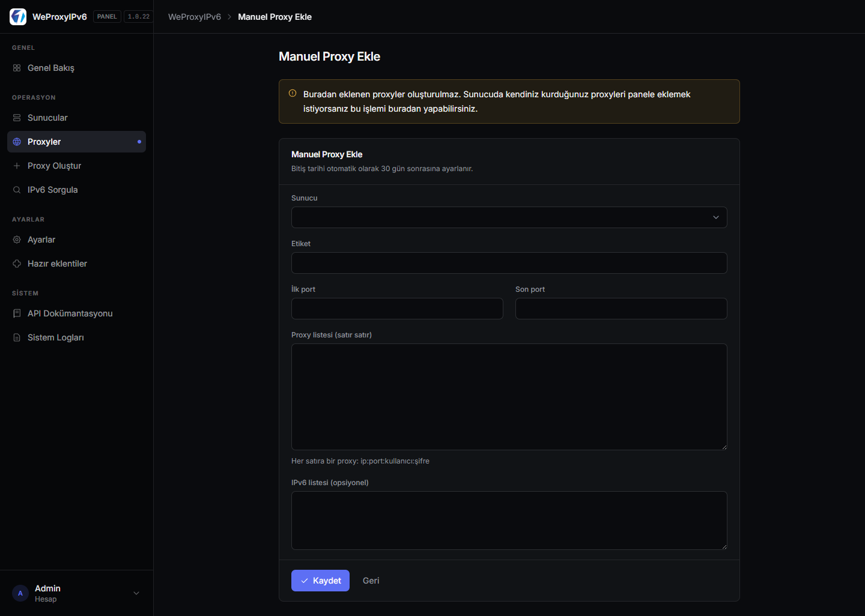Click the checkmark icon on Kaydet
This screenshot has width=865, height=616.
click(x=305, y=581)
